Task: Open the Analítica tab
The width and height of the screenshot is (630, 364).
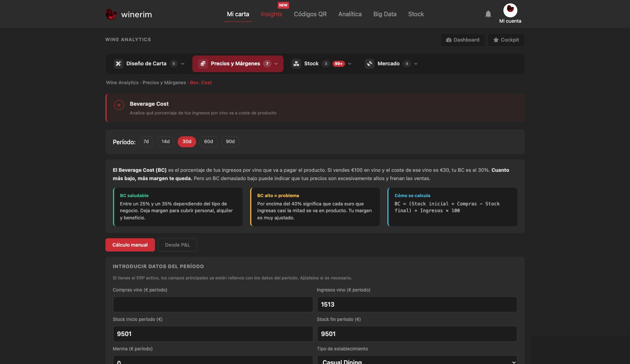Action: point(350,14)
